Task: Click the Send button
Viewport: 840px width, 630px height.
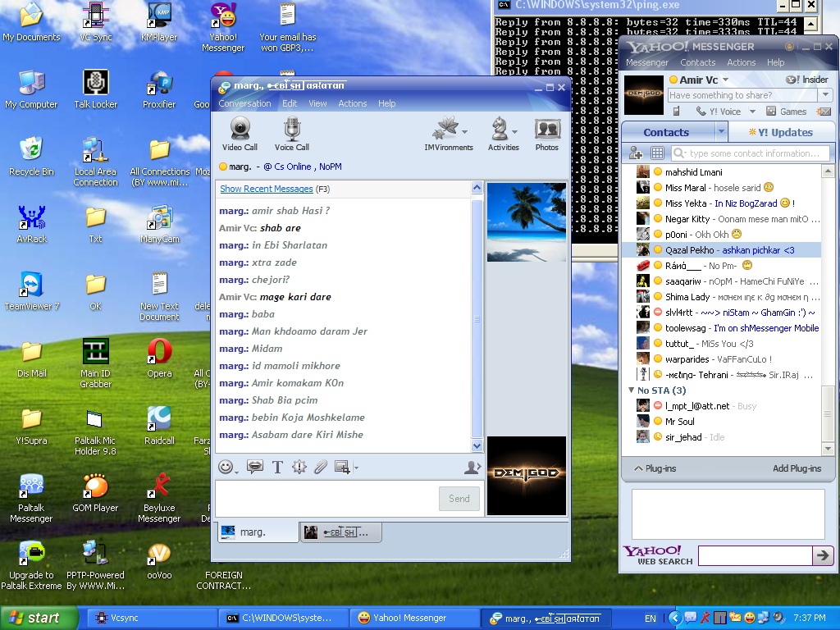Action: click(459, 499)
